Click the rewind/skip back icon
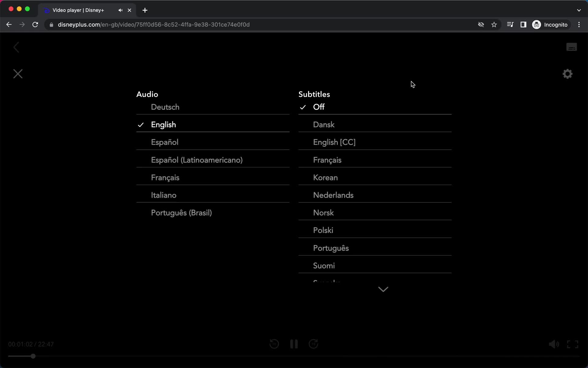Screen dimensions: 588x368 coord(274,343)
